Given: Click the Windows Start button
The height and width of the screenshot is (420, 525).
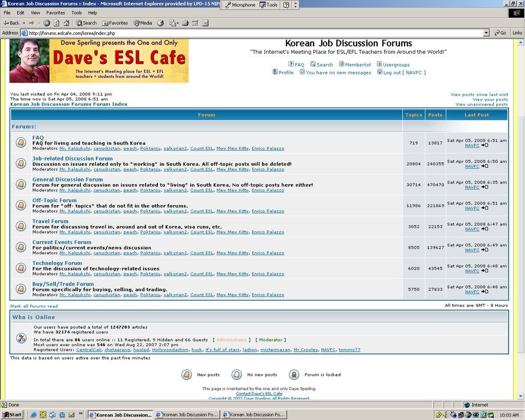Looking at the screenshot, I should coord(12,414).
